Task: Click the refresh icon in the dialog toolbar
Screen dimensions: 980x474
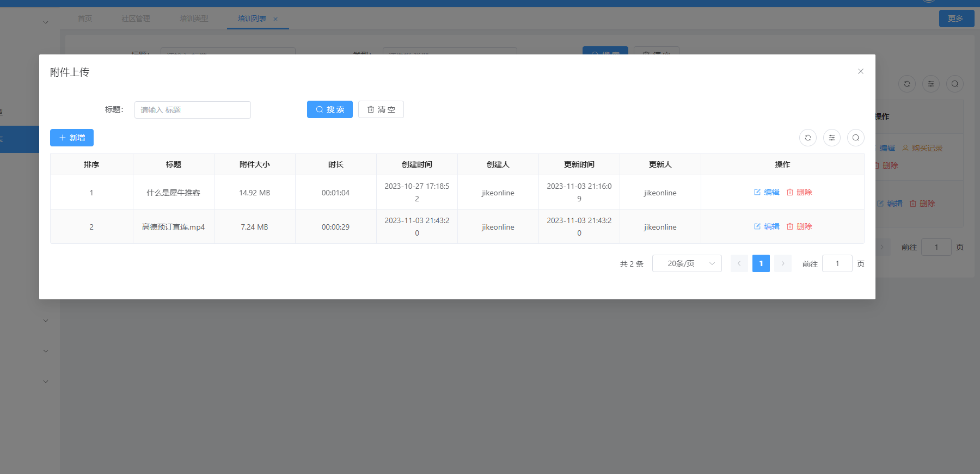Action: click(807, 138)
